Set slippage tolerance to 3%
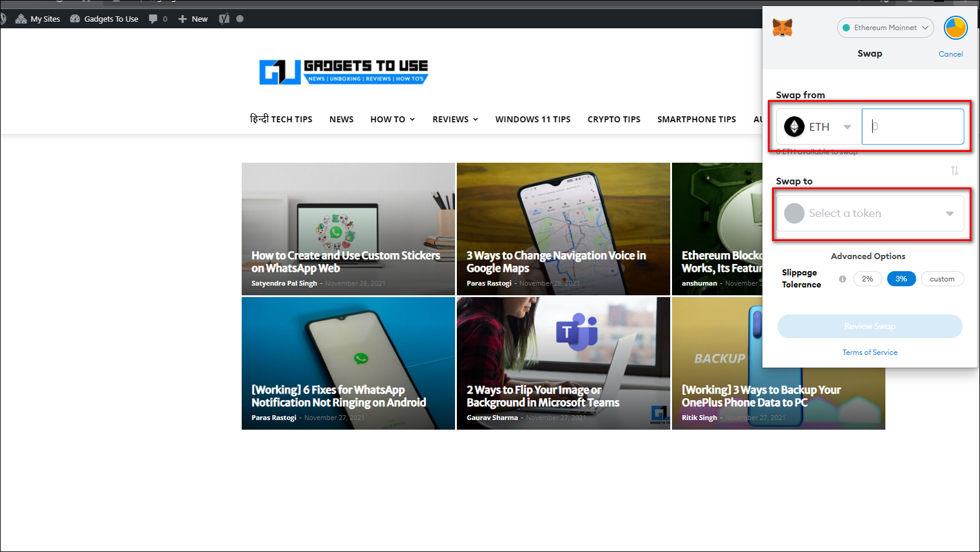 901,279
